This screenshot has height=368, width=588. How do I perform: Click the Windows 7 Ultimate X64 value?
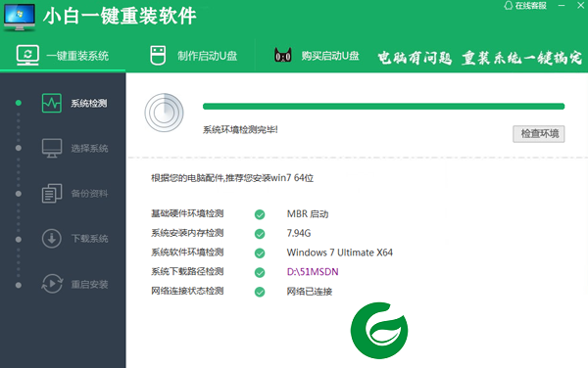[340, 253]
